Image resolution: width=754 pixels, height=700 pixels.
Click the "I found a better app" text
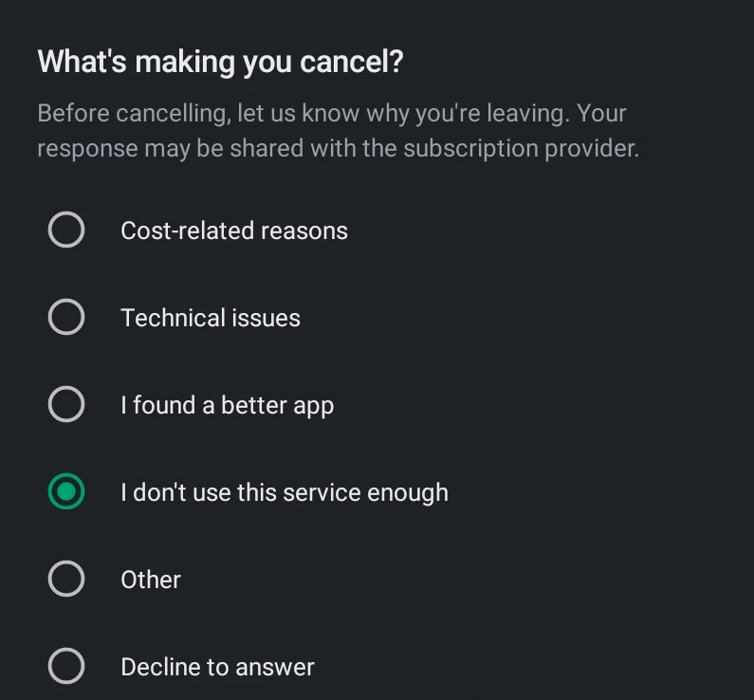227,405
